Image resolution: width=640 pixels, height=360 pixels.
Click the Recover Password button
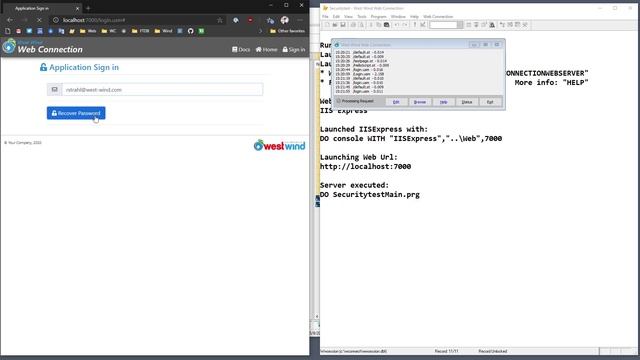(76, 113)
